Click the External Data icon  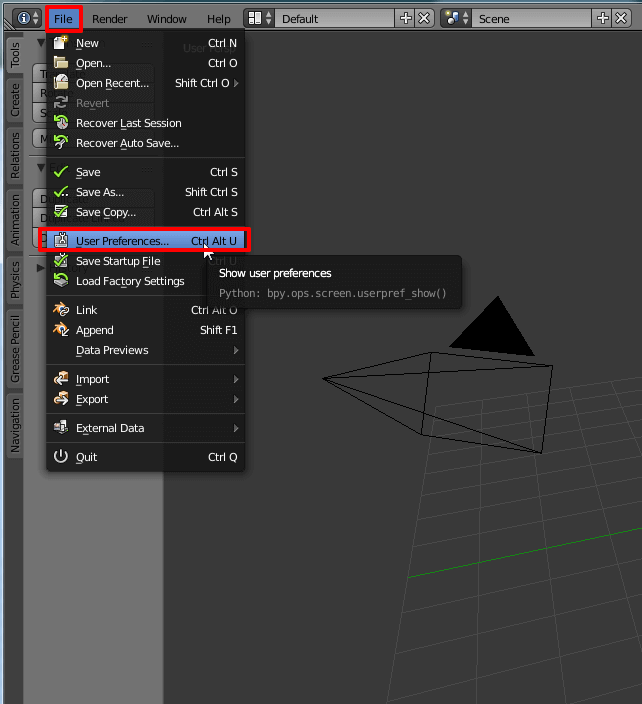click(x=61, y=428)
